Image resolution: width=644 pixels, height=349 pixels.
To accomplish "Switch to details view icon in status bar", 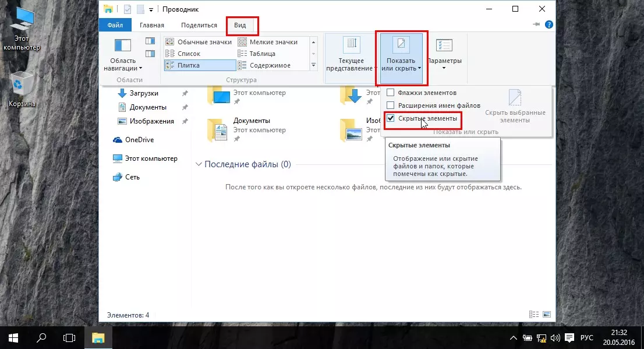I will click(x=535, y=315).
